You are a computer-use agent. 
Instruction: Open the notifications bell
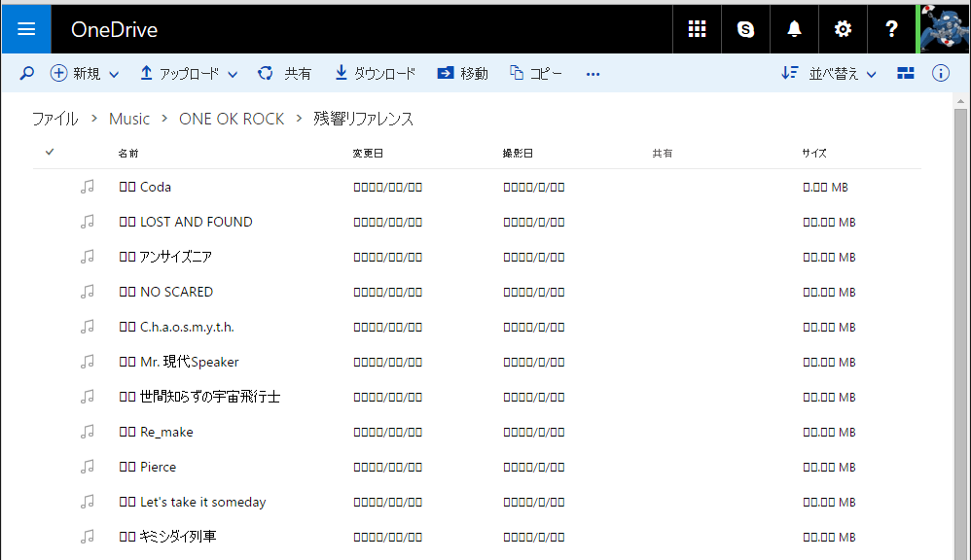point(794,28)
